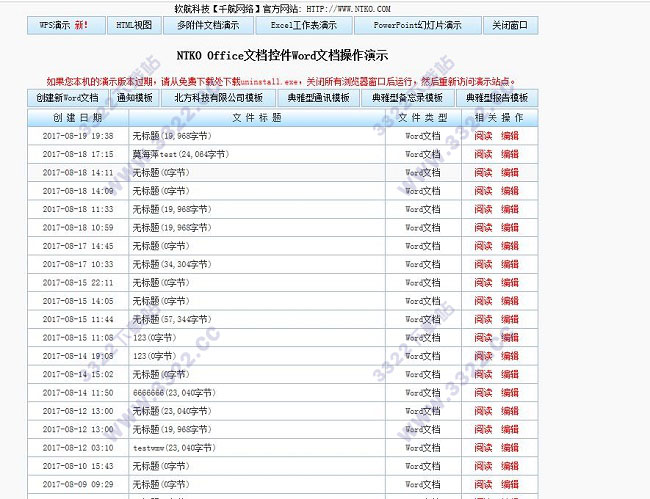Select title 无标题(57,344字节)
This screenshot has height=499, width=650.
[x=172, y=319]
